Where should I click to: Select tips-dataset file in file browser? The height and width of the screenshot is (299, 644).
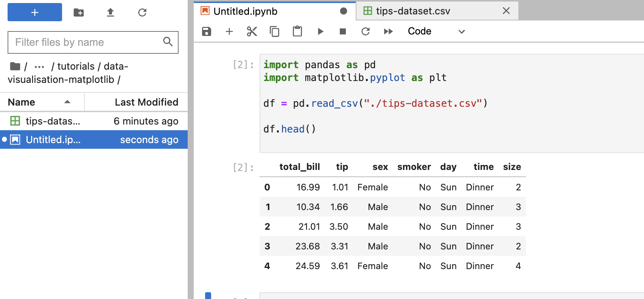[53, 121]
